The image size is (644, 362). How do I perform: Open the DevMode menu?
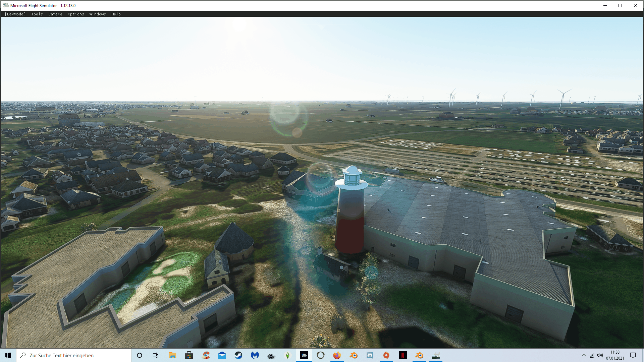(x=15, y=14)
